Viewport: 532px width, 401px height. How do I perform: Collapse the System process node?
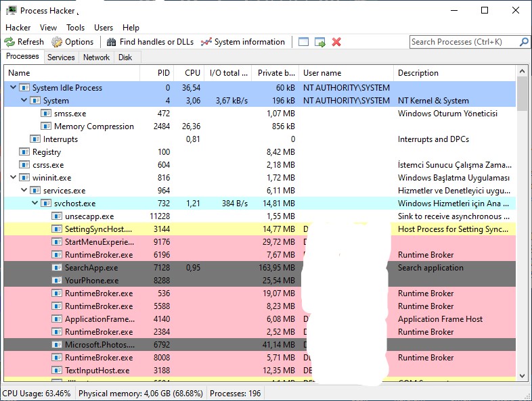24,100
